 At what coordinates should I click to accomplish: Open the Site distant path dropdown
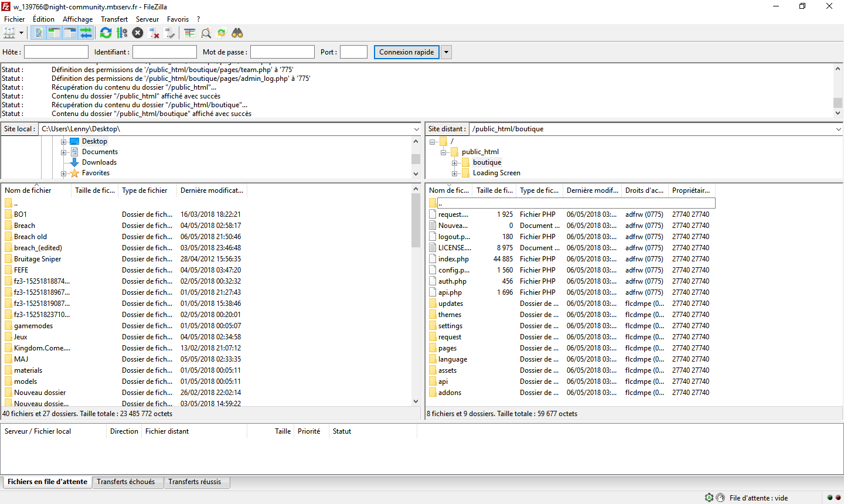pos(838,129)
